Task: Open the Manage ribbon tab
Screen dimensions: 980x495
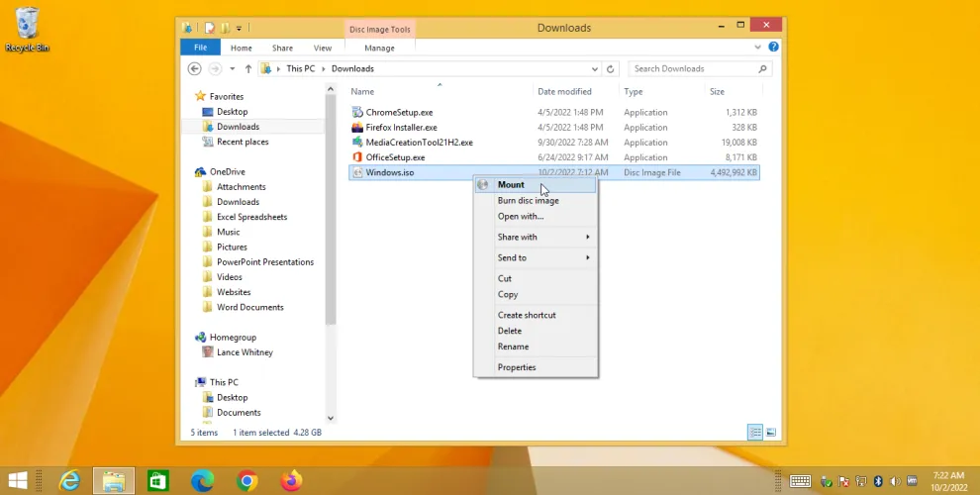Action: (379, 48)
